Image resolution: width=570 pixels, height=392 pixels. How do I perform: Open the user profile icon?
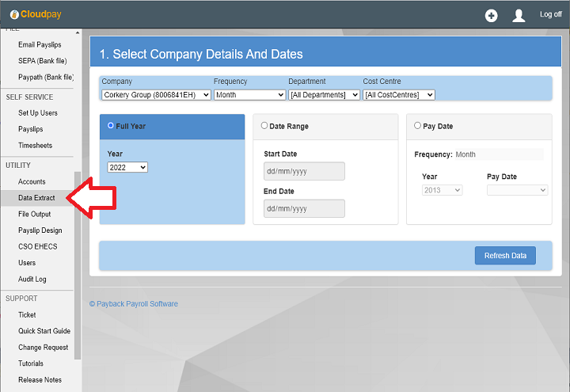tap(519, 15)
